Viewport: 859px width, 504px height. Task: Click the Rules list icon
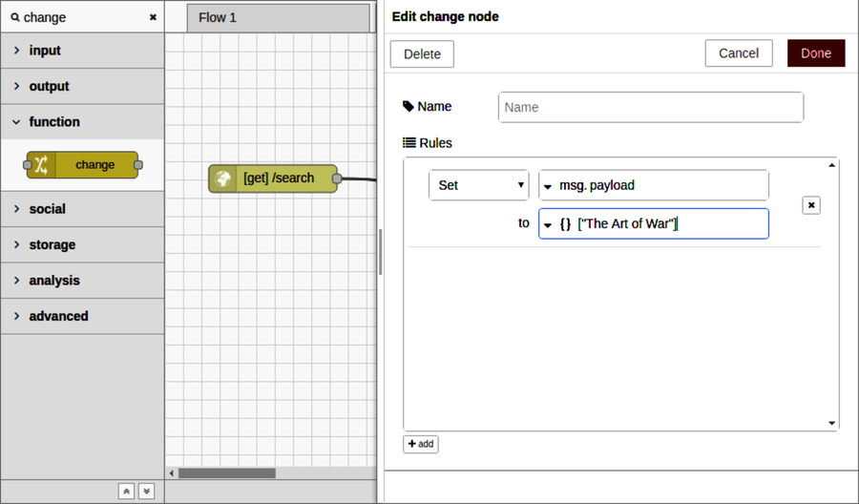(x=409, y=143)
